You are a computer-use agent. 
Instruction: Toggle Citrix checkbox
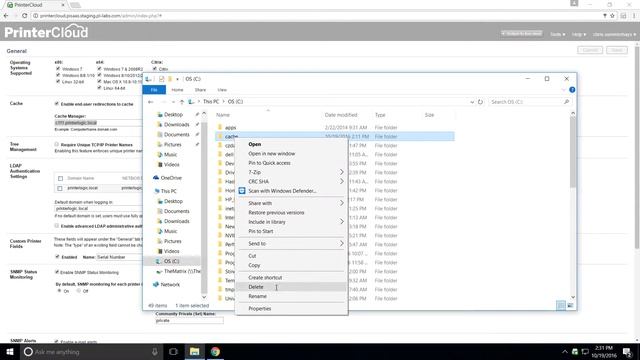coord(155,69)
